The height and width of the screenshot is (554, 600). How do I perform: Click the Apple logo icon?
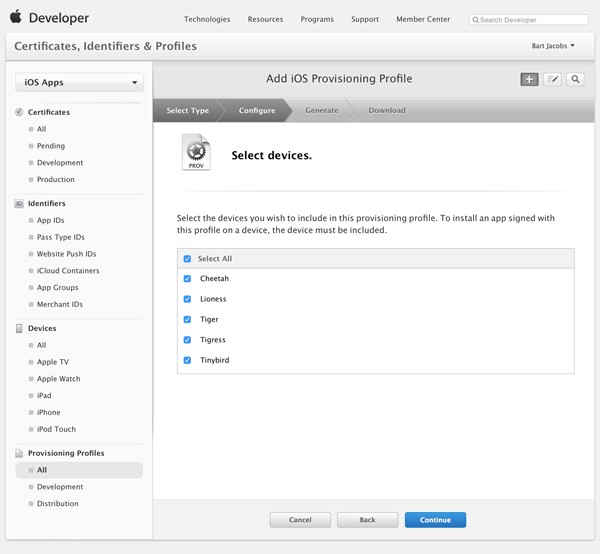[16, 17]
